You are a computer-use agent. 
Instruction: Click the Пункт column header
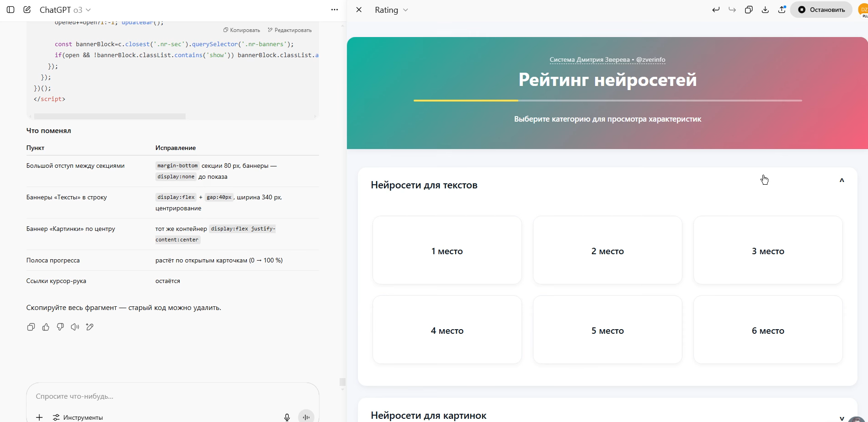coord(35,148)
